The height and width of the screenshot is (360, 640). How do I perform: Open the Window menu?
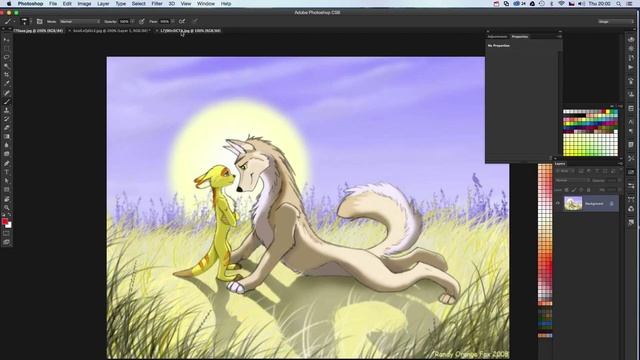point(206,4)
